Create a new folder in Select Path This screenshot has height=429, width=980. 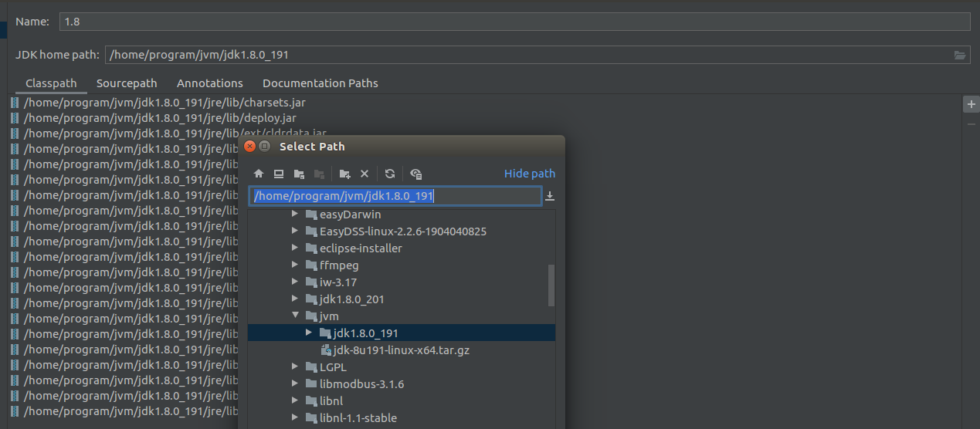(344, 174)
